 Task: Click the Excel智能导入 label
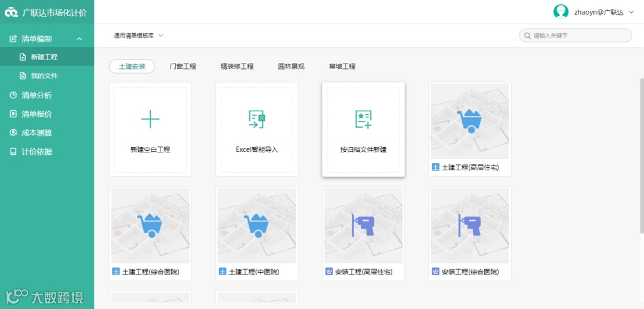click(256, 149)
